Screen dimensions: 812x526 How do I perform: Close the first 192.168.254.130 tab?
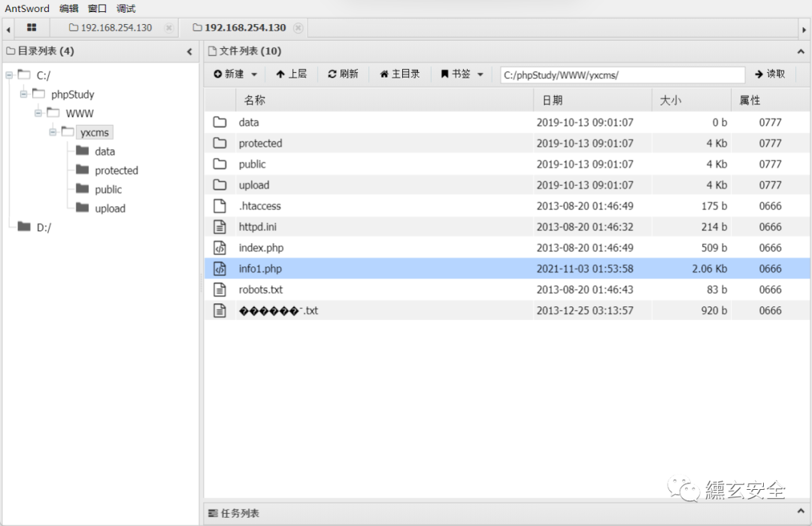click(x=169, y=28)
